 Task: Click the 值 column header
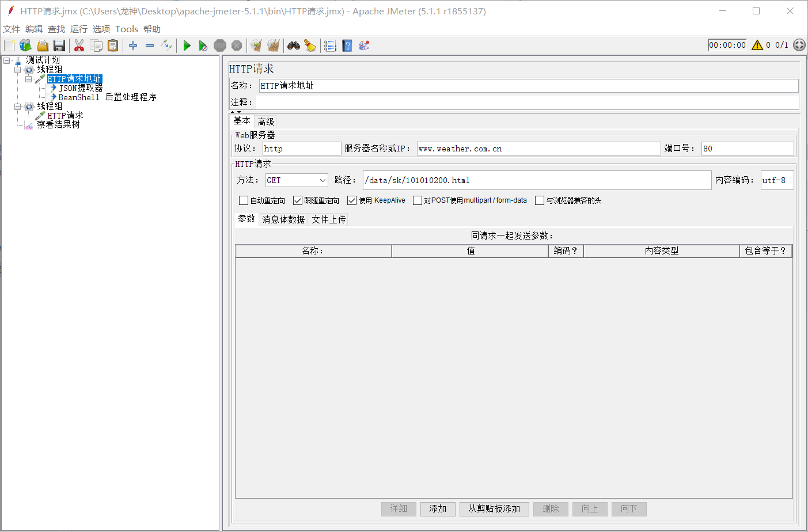tap(471, 251)
